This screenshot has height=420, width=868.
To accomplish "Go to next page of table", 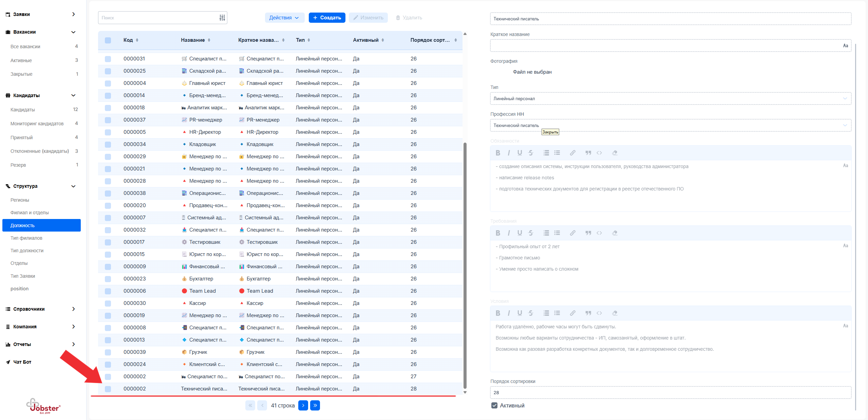I will [x=303, y=405].
